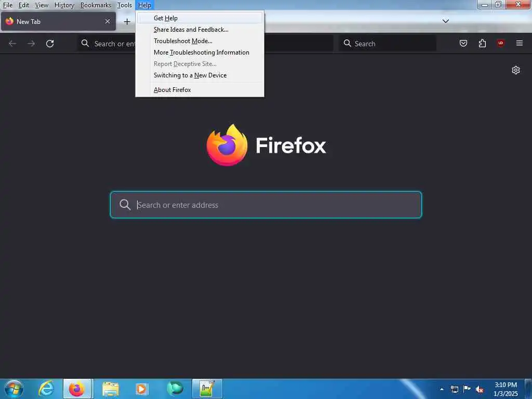Select Share Ideas and Feedback

coord(199,30)
